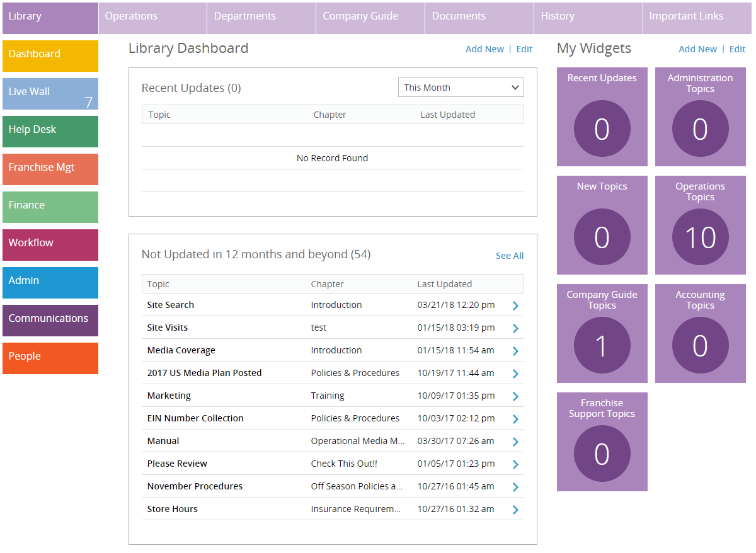Switch to the Documents tab
Image resolution: width=756 pixels, height=553 pixels.
(x=479, y=18)
